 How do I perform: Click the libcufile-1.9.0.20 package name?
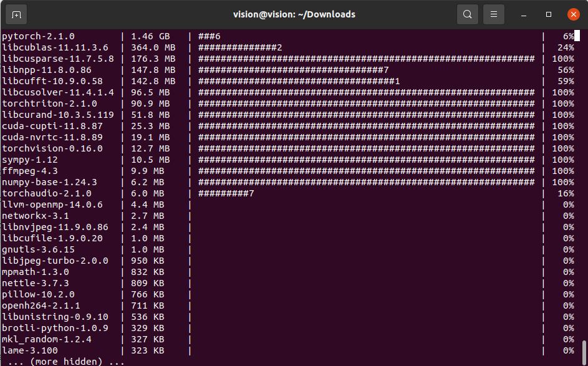tap(52, 239)
